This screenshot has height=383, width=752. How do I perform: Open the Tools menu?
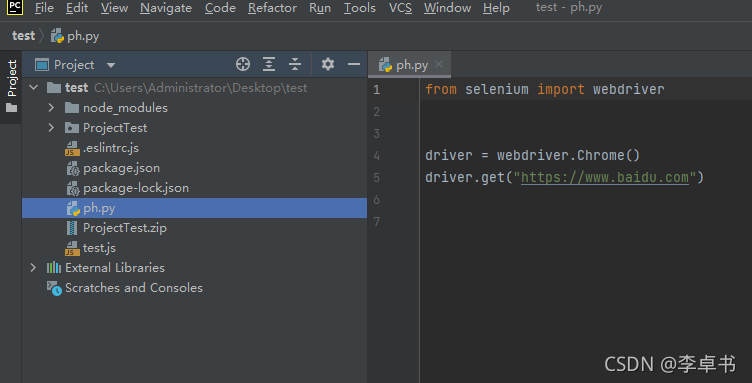pos(360,8)
